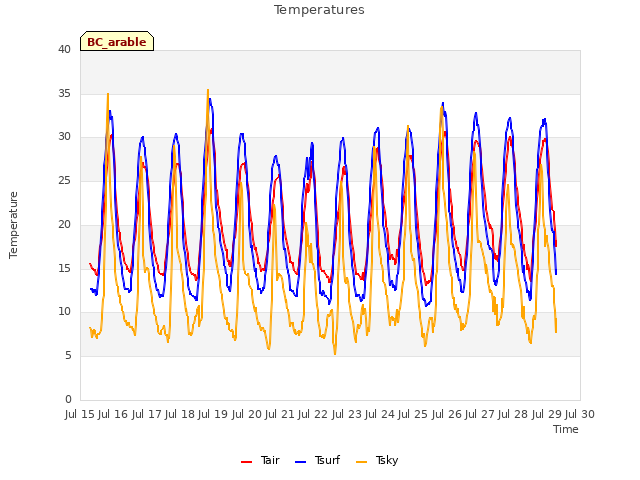Screen dimensions: 640x480
Task: Click the Jul 30 x-axis tick label
Action: 580,414
